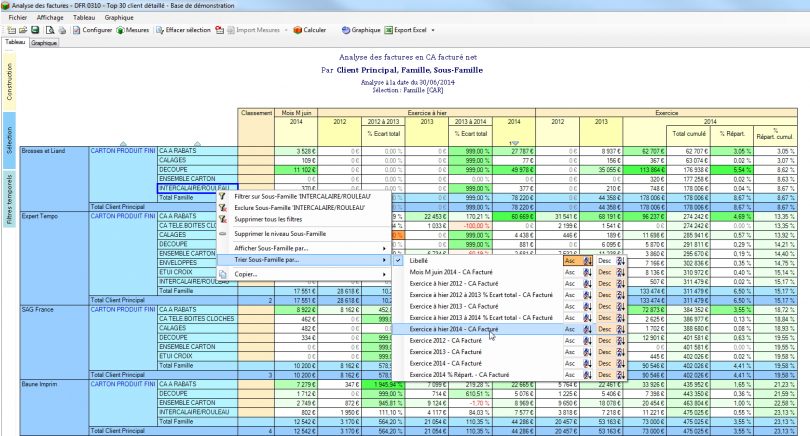Open the Tableau menu

coord(84,18)
